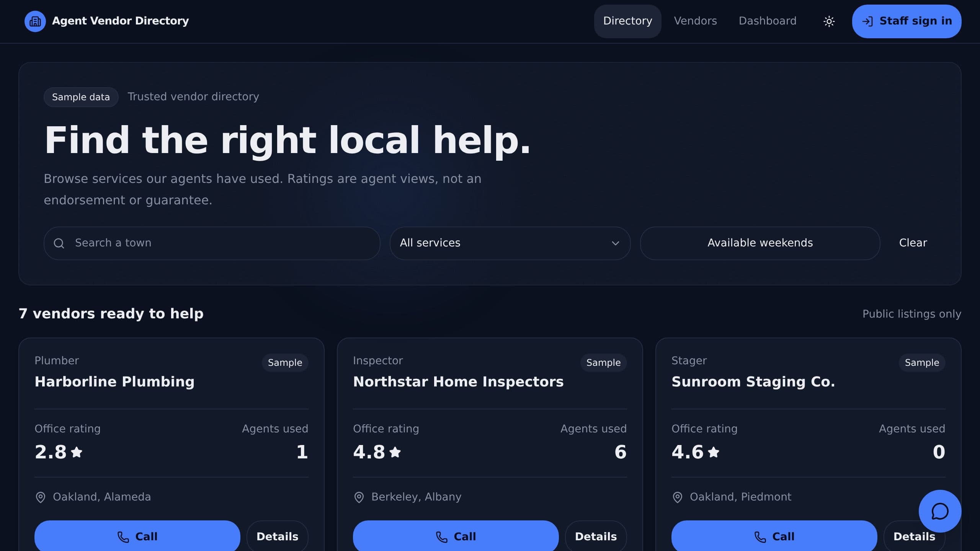
Task: Switch to the Directory nav tab
Action: pos(627,21)
